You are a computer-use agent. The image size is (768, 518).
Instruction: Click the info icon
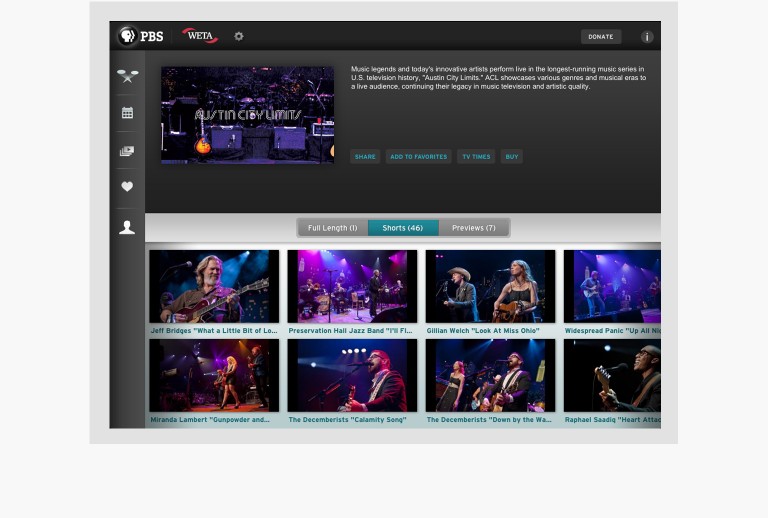pos(647,37)
